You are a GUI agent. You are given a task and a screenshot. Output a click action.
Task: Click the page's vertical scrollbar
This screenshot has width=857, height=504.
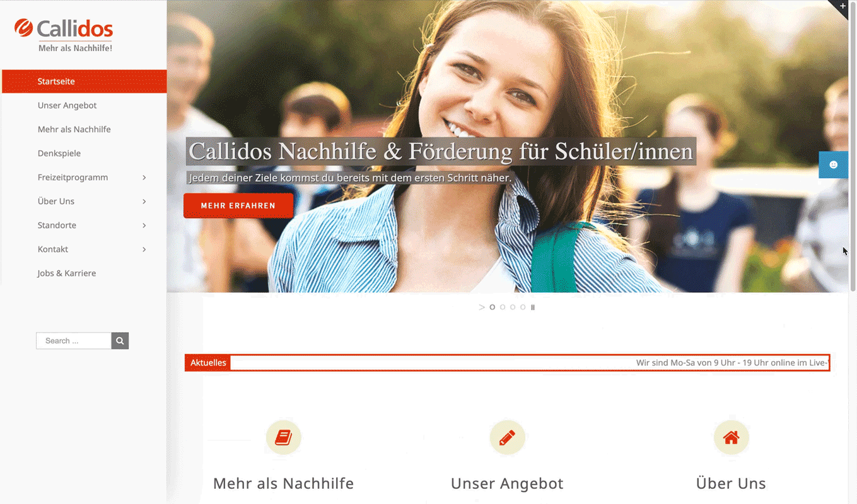pyautogui.click(x=853, y=252)
